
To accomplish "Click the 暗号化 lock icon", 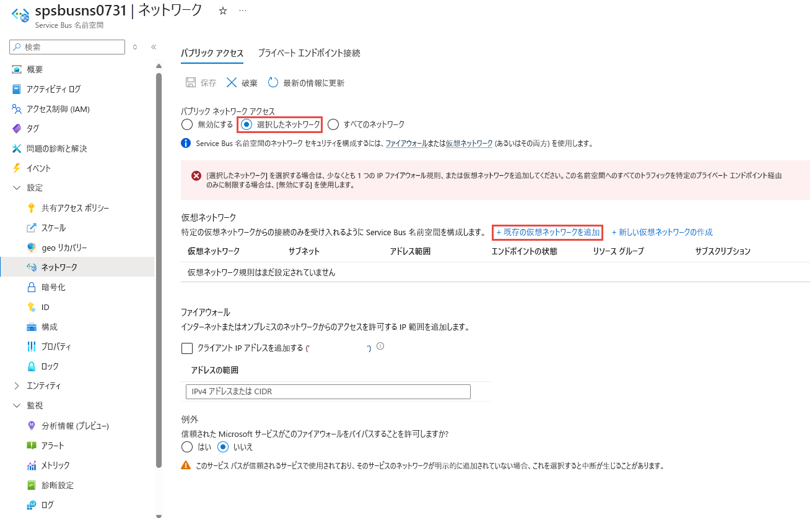I will pyautogui.click(x=32, y=287).
